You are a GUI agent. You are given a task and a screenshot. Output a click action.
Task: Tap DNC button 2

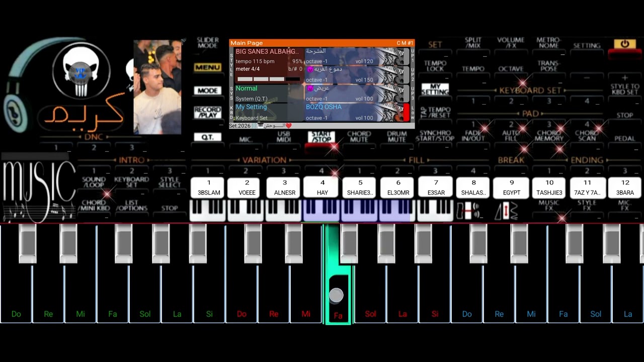(x=94, y=148)
